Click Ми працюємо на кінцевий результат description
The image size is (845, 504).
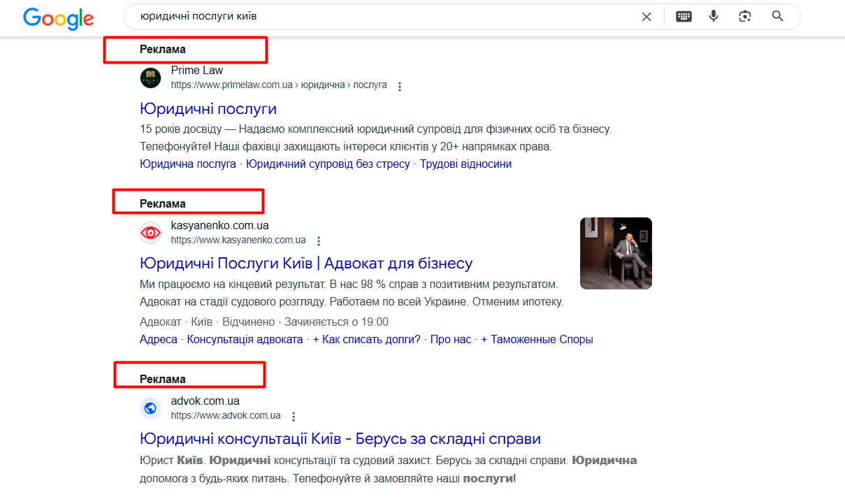coord(352,294)
